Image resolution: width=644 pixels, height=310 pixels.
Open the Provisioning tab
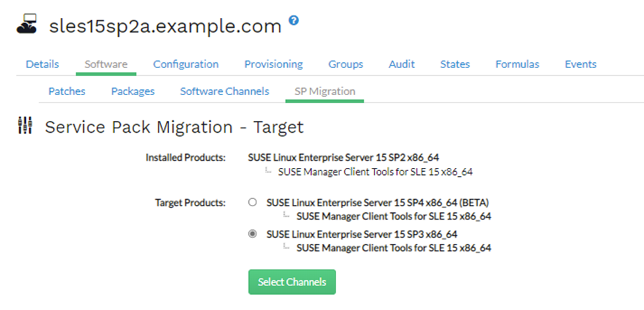tap(273, 64)
